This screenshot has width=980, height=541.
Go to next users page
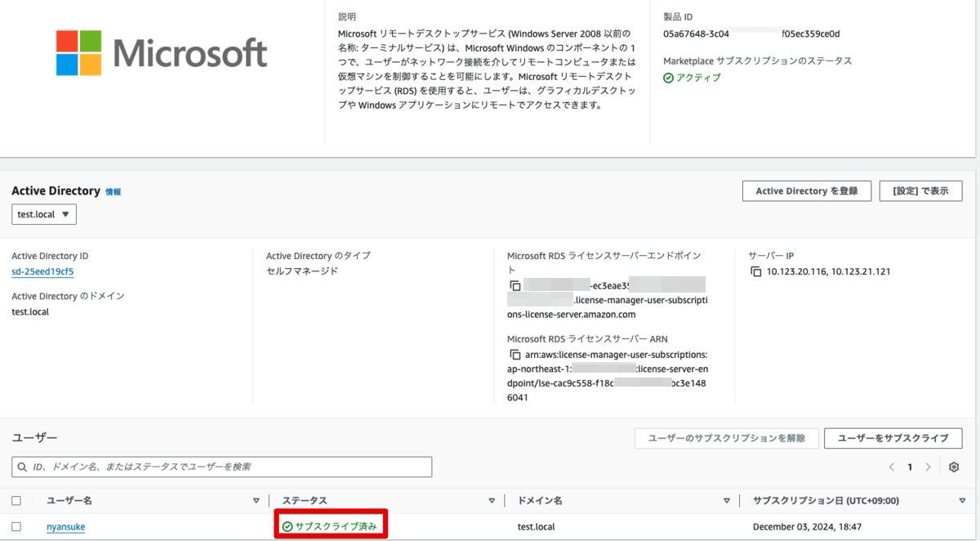click(928, 467)
